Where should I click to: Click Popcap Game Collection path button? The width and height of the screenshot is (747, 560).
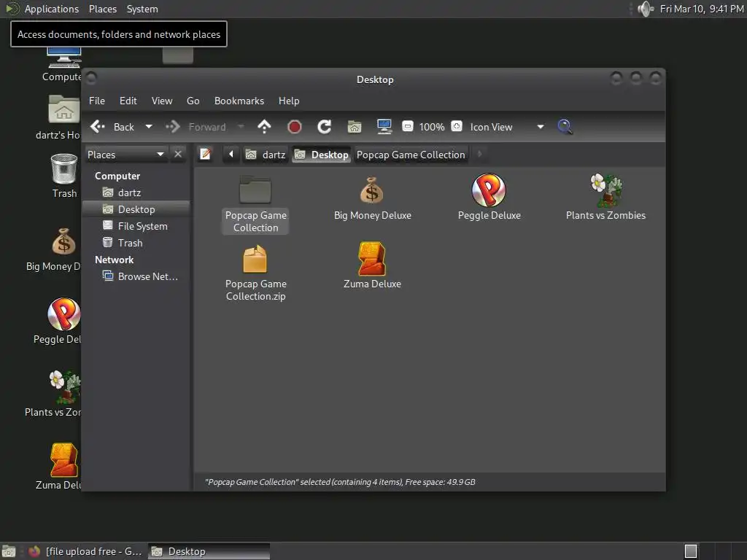click(411, 155)
